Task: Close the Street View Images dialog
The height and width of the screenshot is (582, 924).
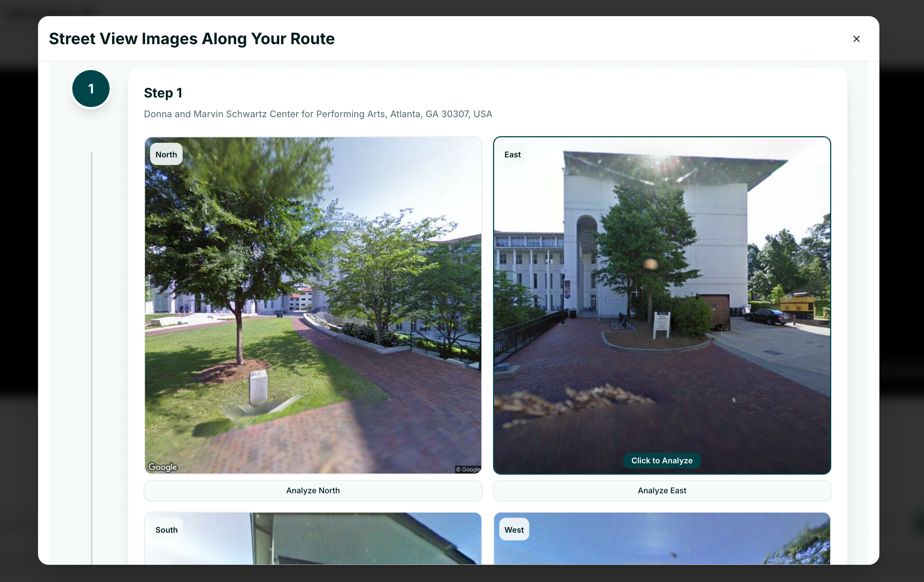Action: tap(856, 39)
